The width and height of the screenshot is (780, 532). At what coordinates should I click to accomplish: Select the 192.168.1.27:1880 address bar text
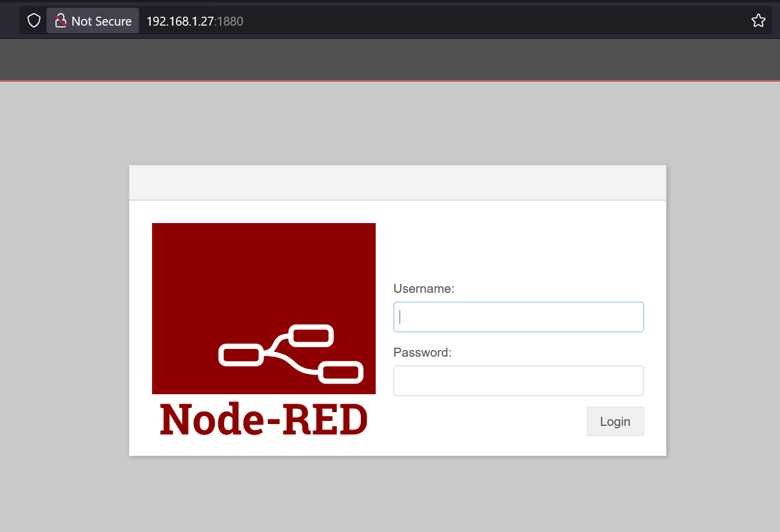point(195,21)
